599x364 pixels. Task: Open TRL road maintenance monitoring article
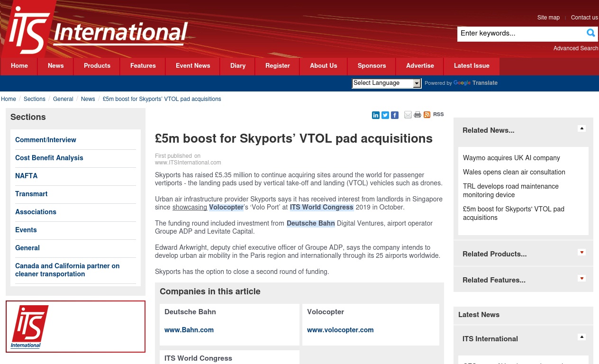click(x=511, y=191)
